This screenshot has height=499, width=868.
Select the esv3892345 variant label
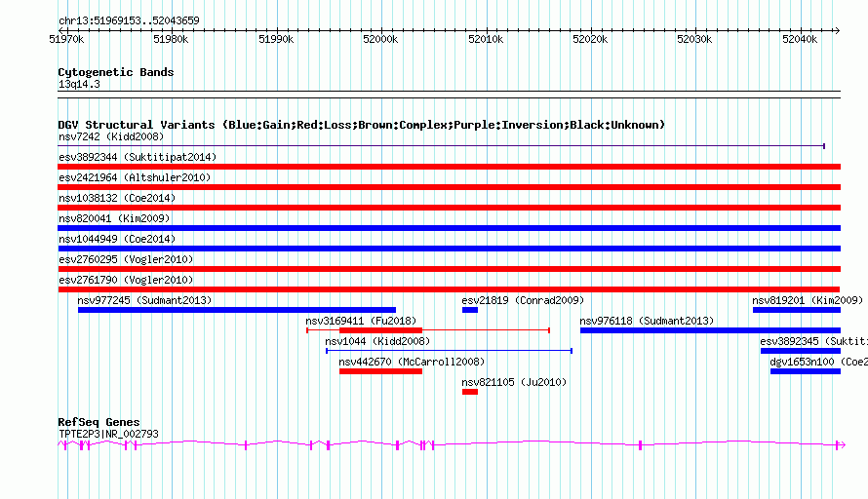click(x=813, y=341)
